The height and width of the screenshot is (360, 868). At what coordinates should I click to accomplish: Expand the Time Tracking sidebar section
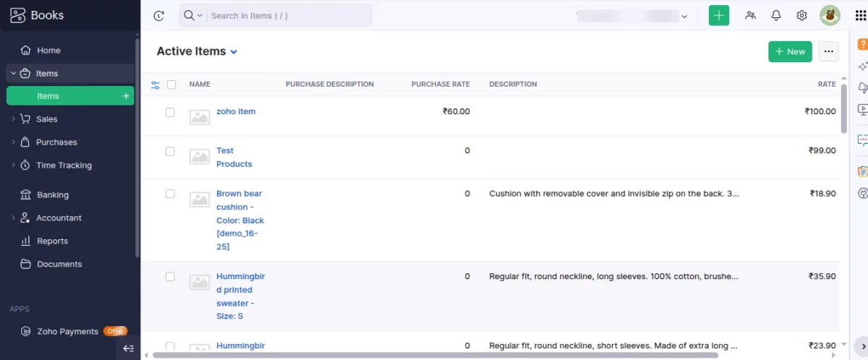pyautogui.click(x=13, y=166)
